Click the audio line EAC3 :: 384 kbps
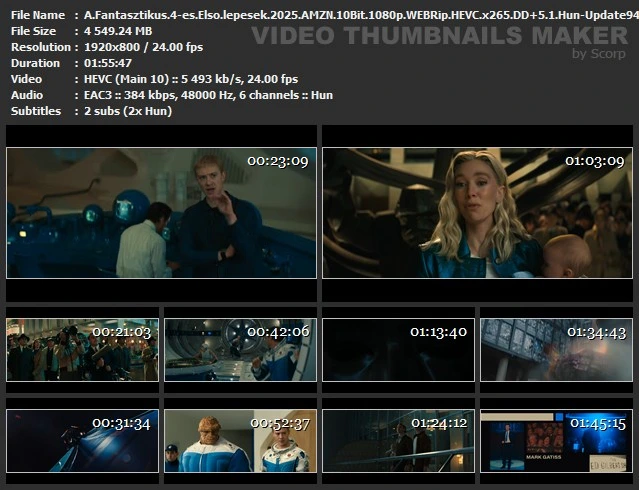Image resolution: width=639 pixels, height=490 pixels. click(x=208, y=95)
